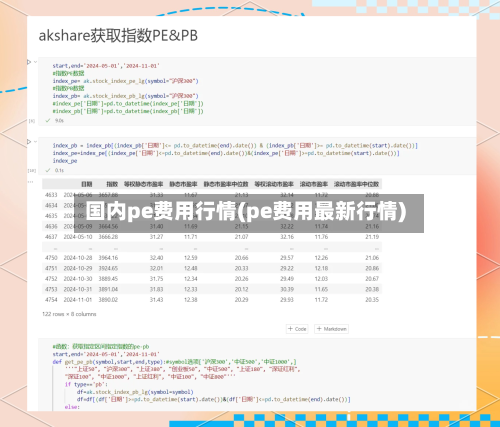
Task: Click cell '29.49' in row 4752
Action: pos(287,279)
